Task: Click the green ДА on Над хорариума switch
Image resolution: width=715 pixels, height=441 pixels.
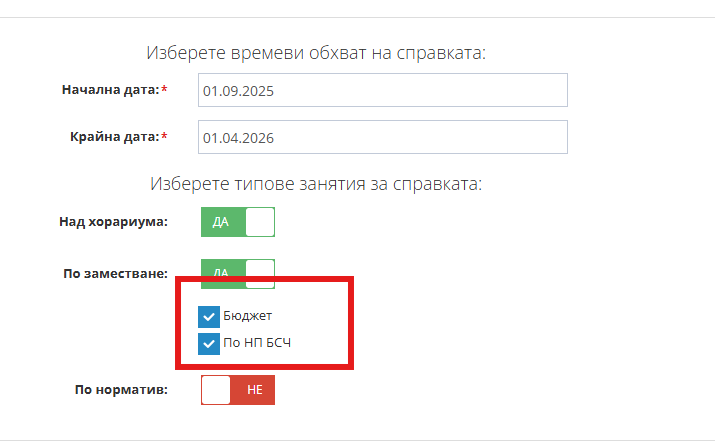Action: pos(221,222)
